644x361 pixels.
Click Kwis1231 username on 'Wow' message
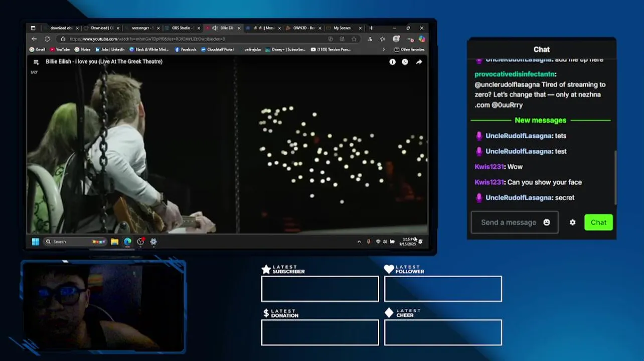click(489, 166)
